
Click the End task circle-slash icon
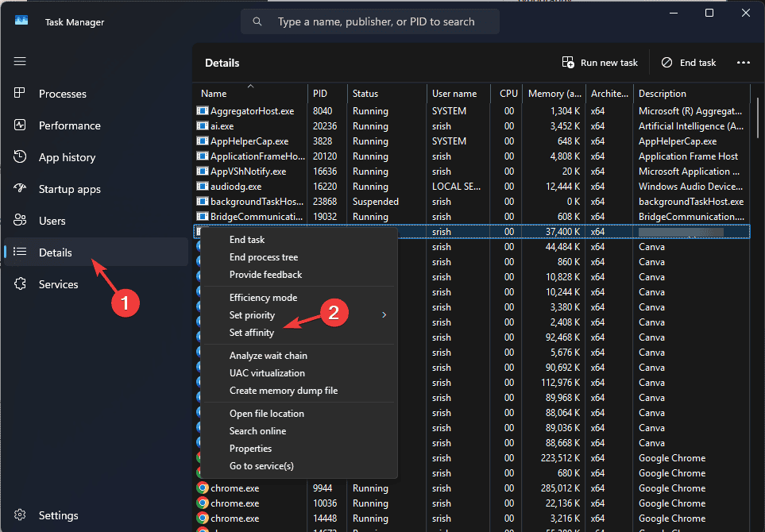click(667, 63)
